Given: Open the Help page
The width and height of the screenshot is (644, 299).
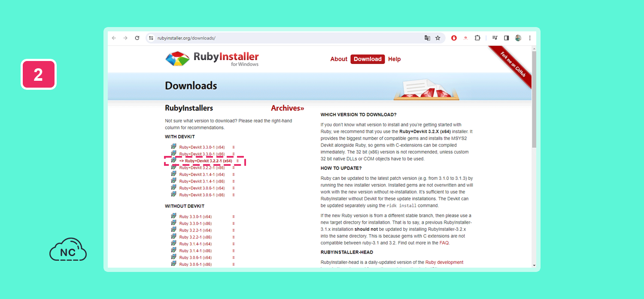Looking at the screenshot, I should click(394, 59).
